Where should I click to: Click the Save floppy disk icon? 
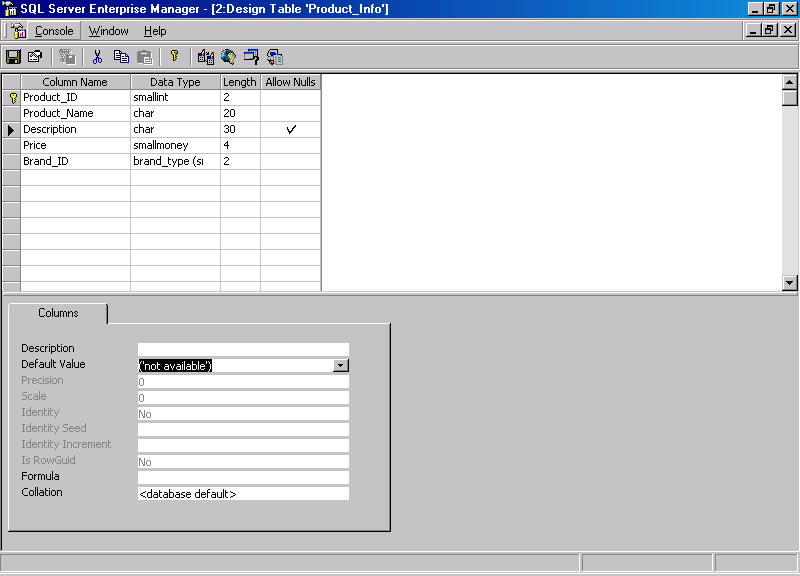[x=13, y=57]
